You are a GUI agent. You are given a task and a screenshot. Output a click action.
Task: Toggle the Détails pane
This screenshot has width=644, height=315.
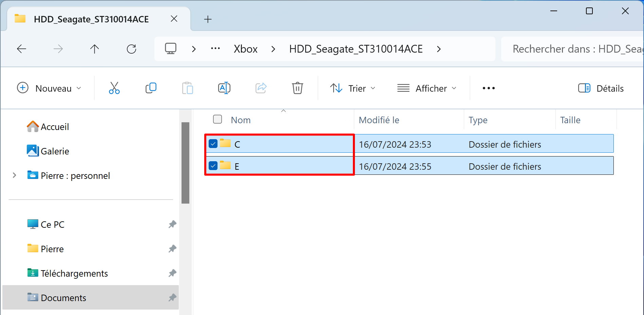coord(601,88)
